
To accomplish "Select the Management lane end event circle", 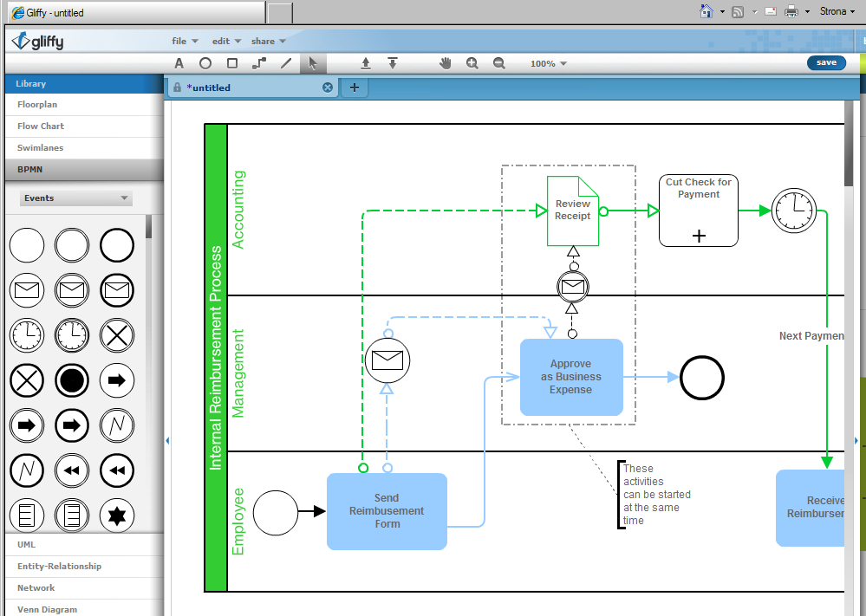I will point(702,378).
